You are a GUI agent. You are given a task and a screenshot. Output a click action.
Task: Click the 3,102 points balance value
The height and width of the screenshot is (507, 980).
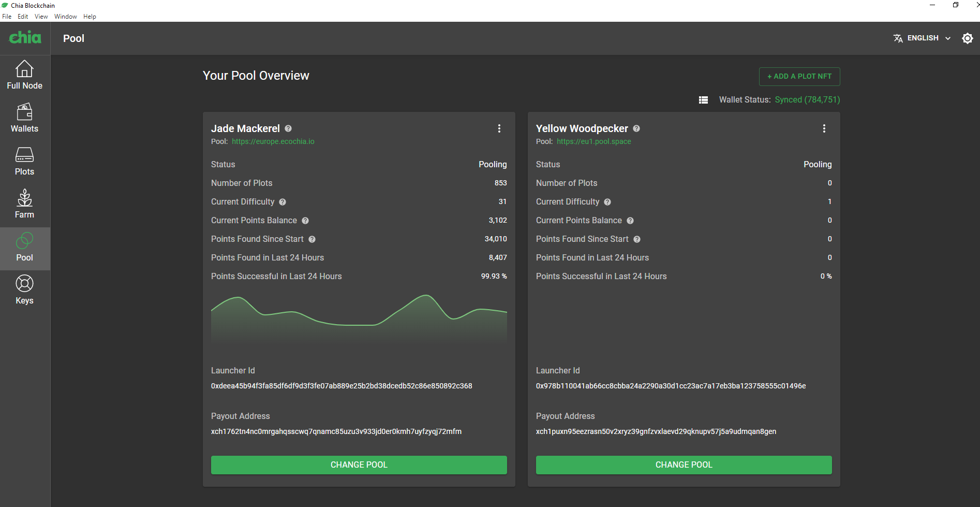click(x=498, y=220)
